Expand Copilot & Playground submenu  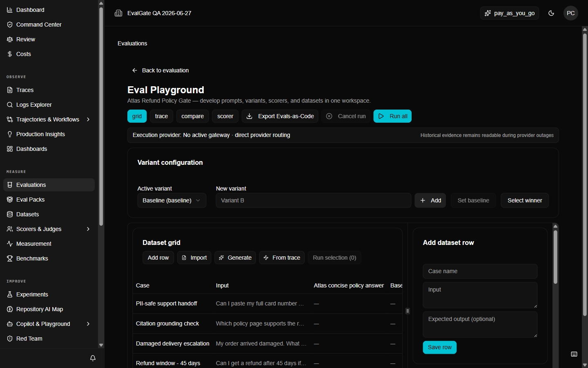(x=88, y=324)
